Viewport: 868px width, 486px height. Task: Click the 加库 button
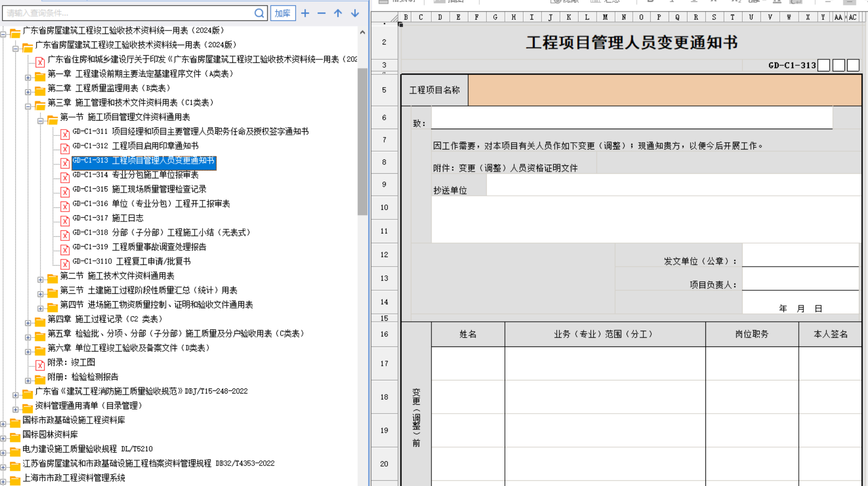[x=283, y=13]
